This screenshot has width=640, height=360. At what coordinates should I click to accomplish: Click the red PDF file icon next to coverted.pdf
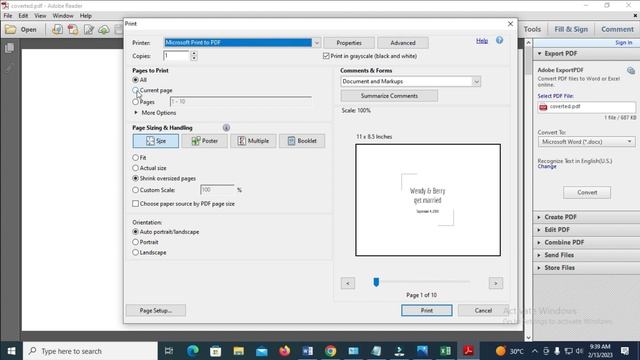coord(543,107)
